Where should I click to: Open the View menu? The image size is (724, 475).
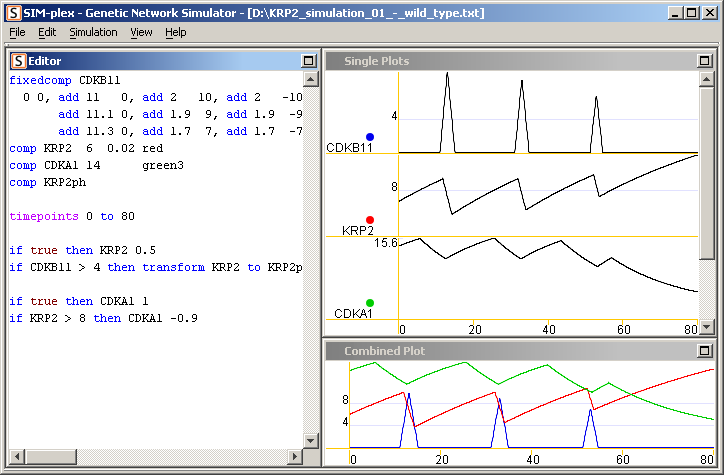pos(141,32)
